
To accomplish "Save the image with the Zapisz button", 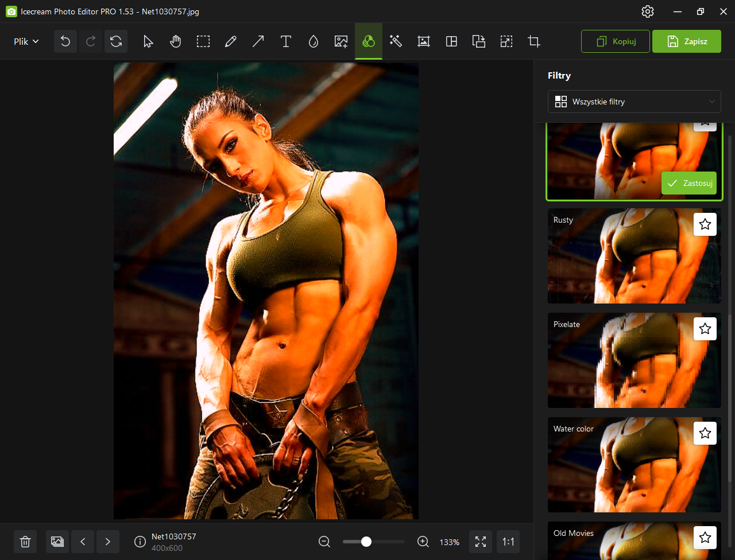I will [x=687, y=41].
